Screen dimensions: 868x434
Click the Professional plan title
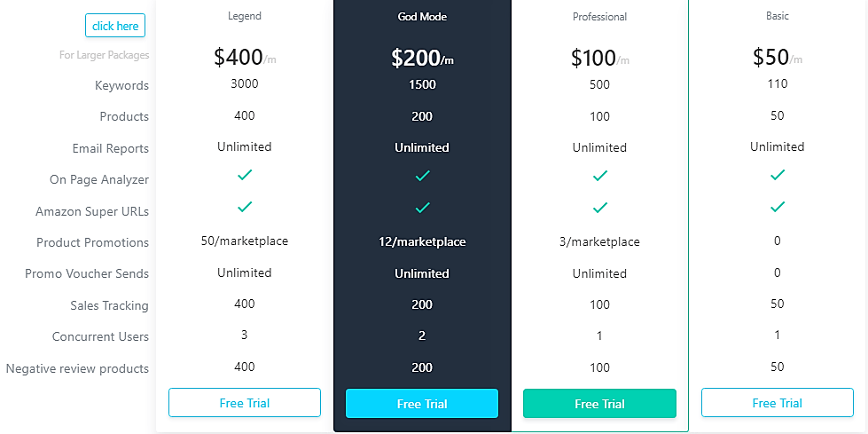click(x=599, y=17)
